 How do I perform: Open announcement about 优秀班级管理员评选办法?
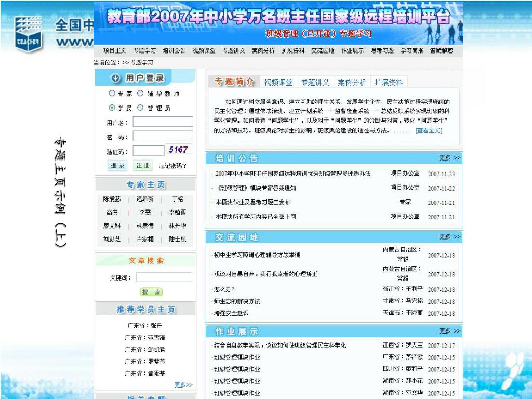point(293,174)
